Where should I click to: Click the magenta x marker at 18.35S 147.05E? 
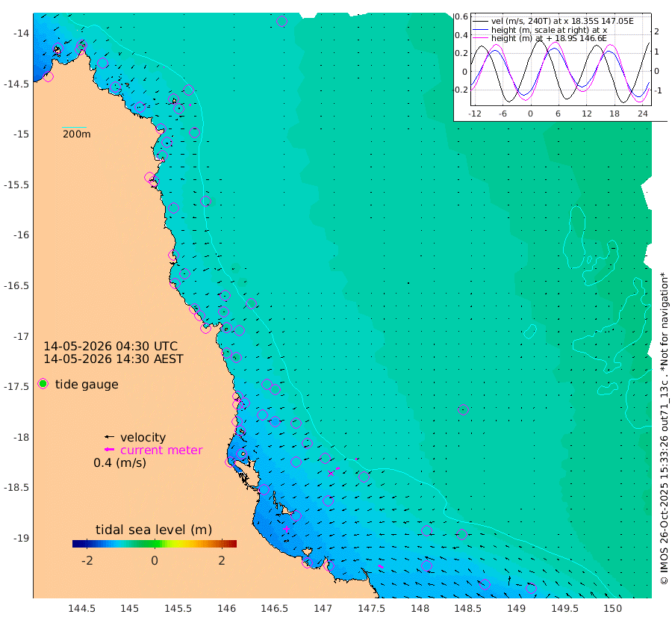[331, 474]
